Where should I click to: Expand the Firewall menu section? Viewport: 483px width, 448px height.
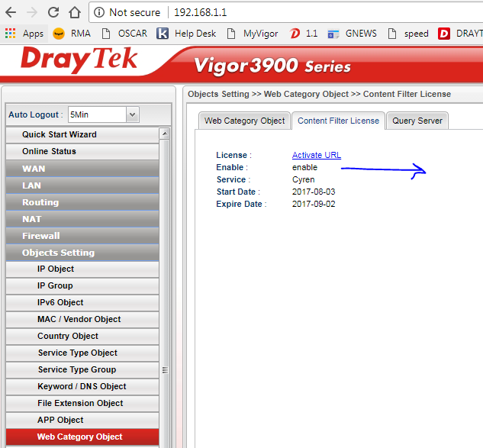click(x=82, y=236)
